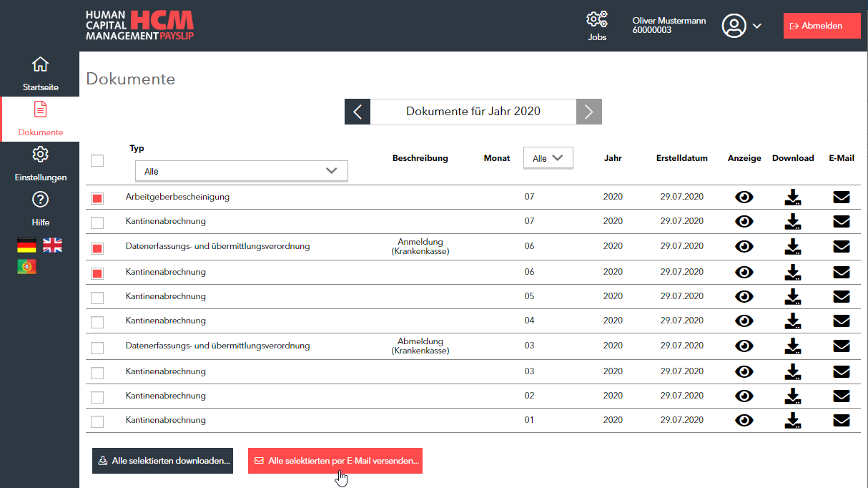Download the Anmeldung Krankenkasse document

click(793, 247)
